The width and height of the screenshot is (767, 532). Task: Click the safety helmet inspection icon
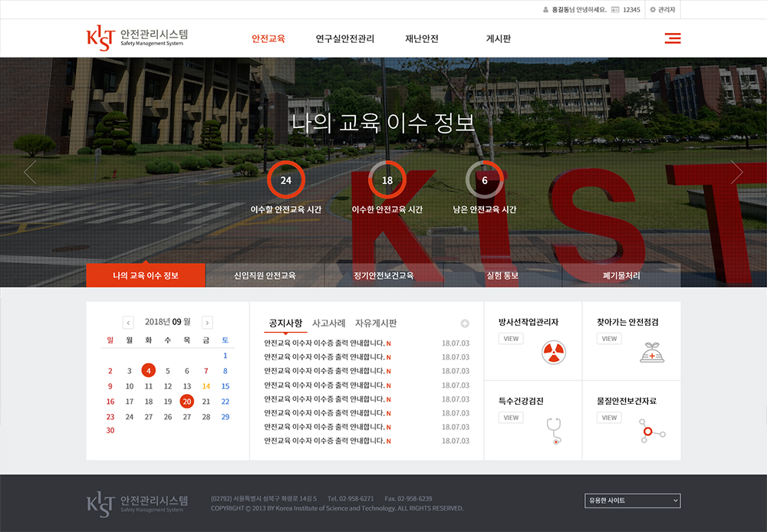click(652, 353)
